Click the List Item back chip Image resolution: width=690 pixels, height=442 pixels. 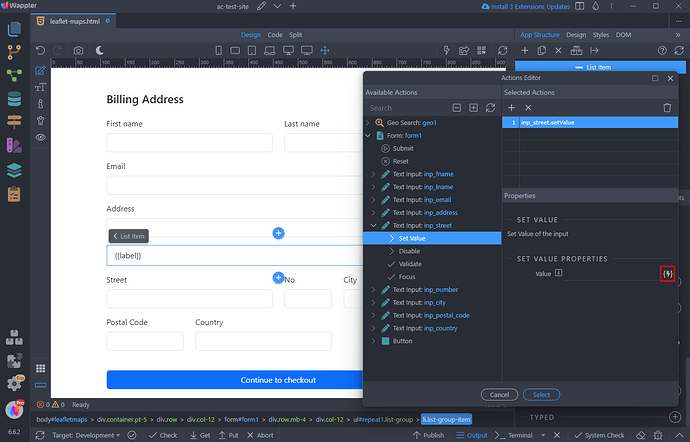point(128,236)
